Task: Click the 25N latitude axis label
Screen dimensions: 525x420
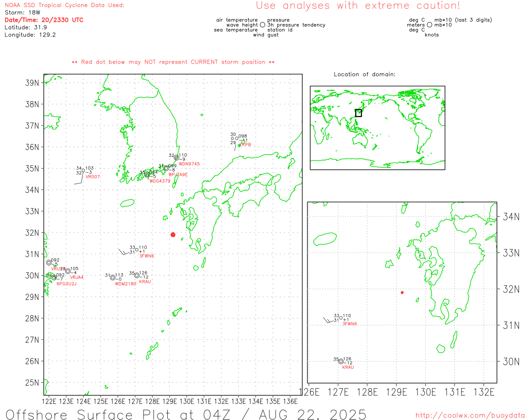Action: 32,383
